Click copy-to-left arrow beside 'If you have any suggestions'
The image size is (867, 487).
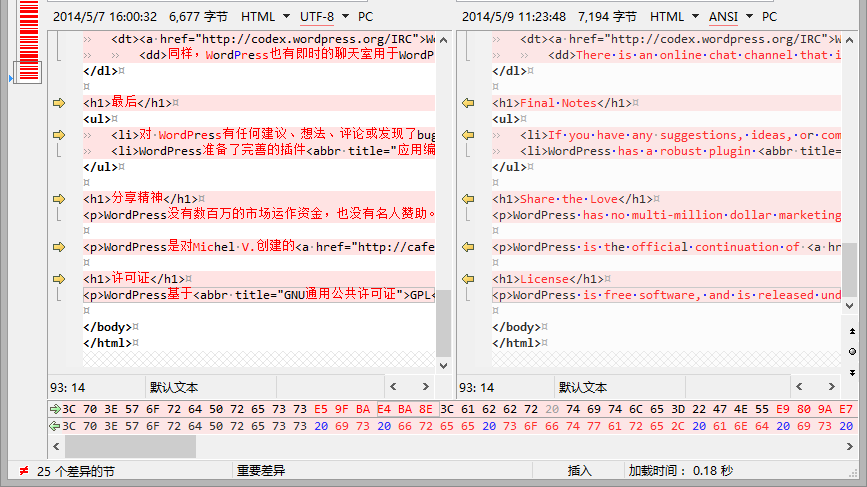click(467, 135)
